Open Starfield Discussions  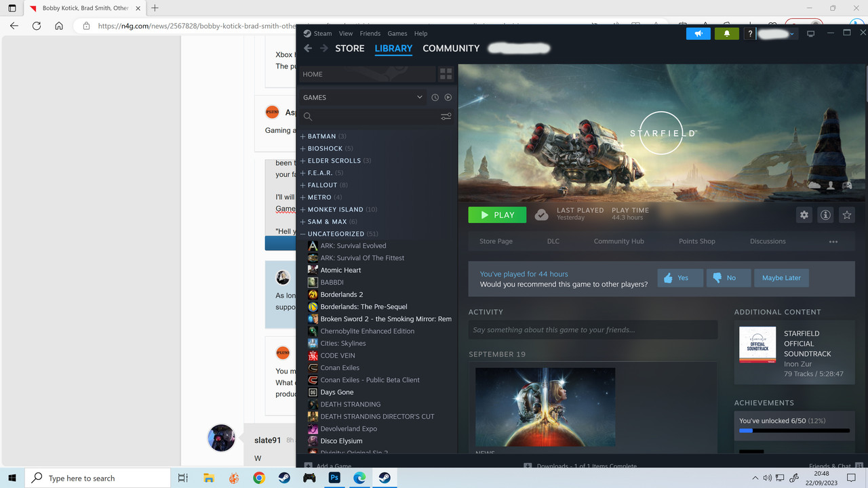(768, 241)
